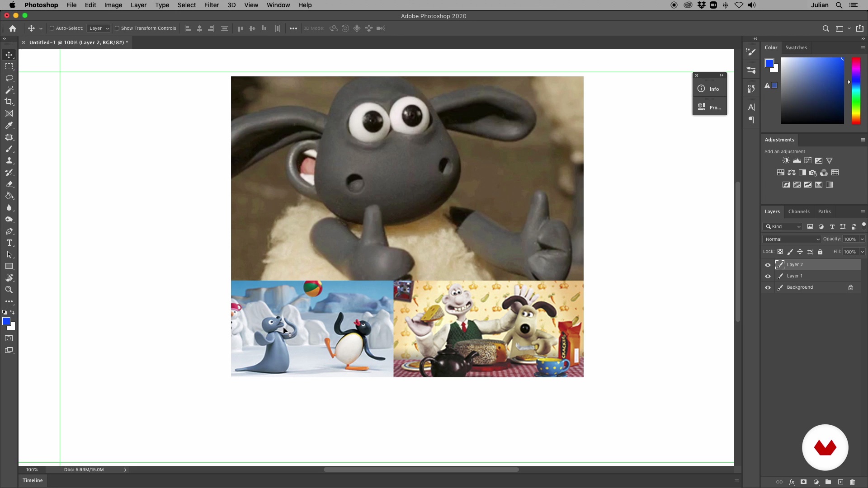The width and height of the screenshot is (868, 488).
Task: Select the Zoom tool
Action: coord(9,290)
